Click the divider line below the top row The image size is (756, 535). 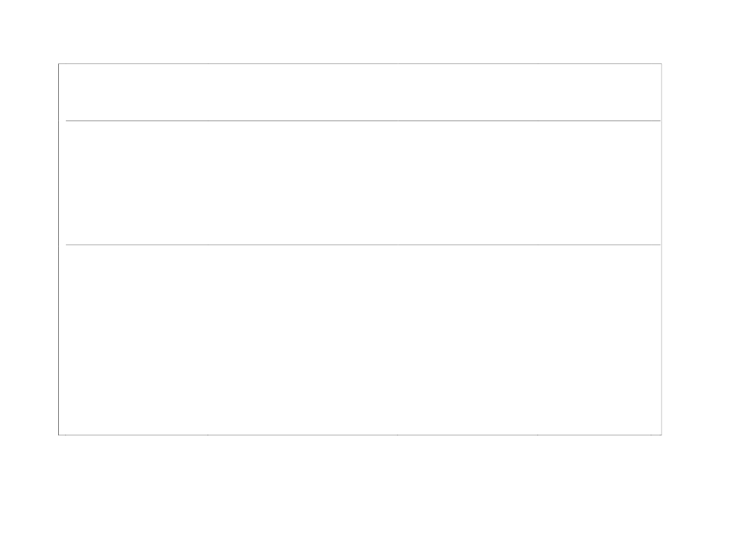point(362,120)
